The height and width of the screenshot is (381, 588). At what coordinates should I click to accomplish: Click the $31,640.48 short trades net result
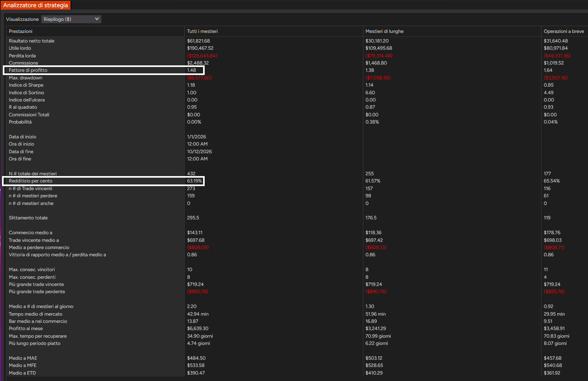tap(556, 41)
